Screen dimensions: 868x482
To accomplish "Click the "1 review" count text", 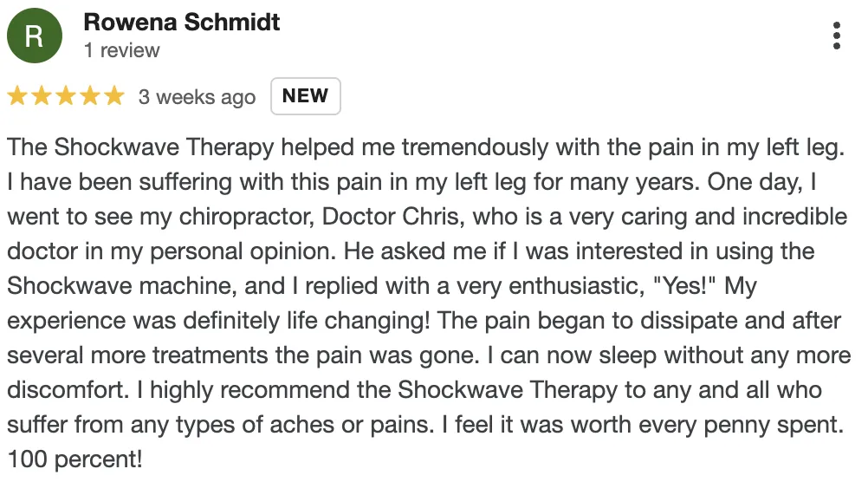I will [x=122, y=50].
